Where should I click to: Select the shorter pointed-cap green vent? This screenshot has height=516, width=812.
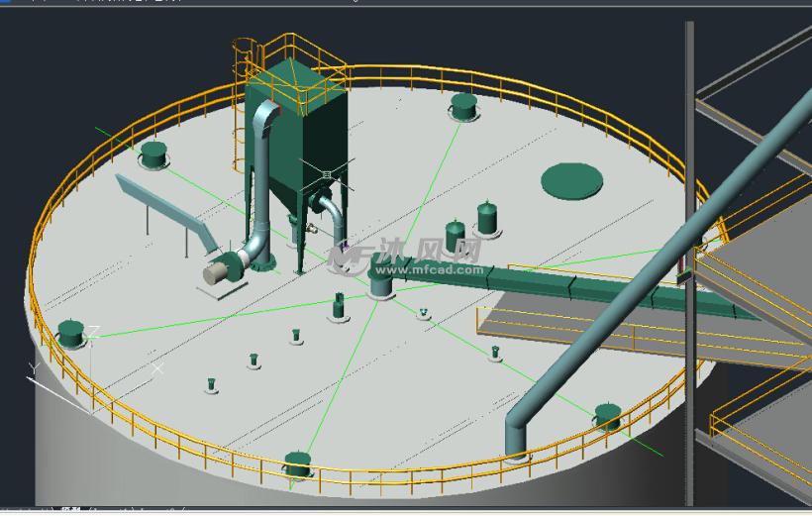(x=455, y=236)
